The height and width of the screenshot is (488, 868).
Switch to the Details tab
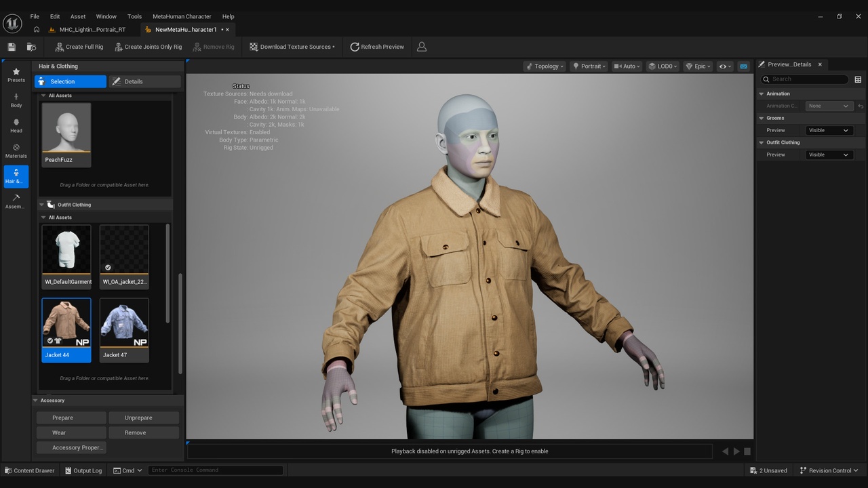[145, 81]
